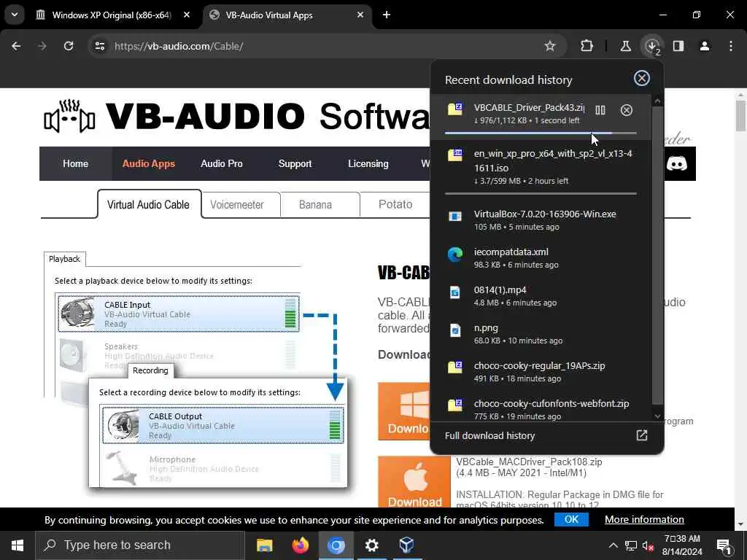The image size is (747, 560).
Task: View site information icon in address bar
Action: [x=99, y=46]
